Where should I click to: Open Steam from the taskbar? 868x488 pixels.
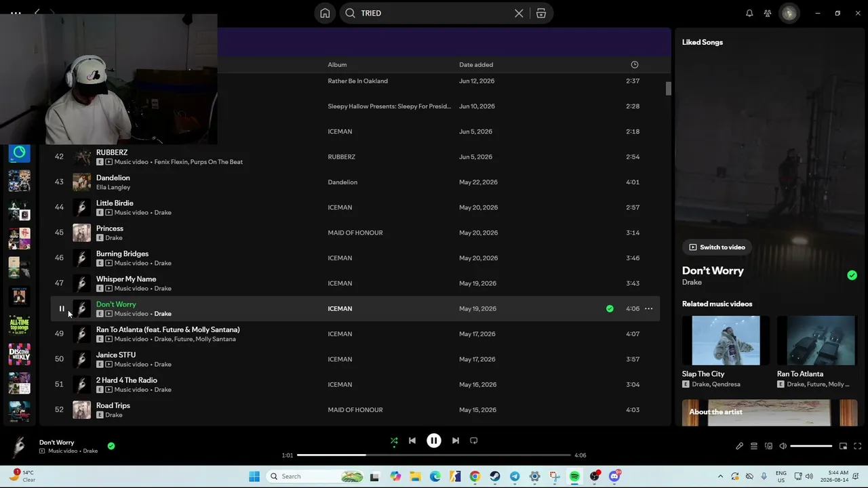point(495,476)
